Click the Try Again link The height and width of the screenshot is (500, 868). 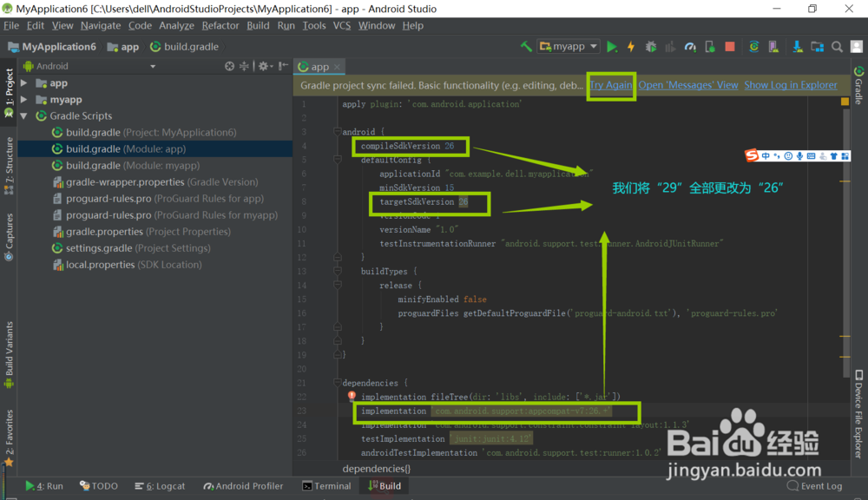[611, 85]
